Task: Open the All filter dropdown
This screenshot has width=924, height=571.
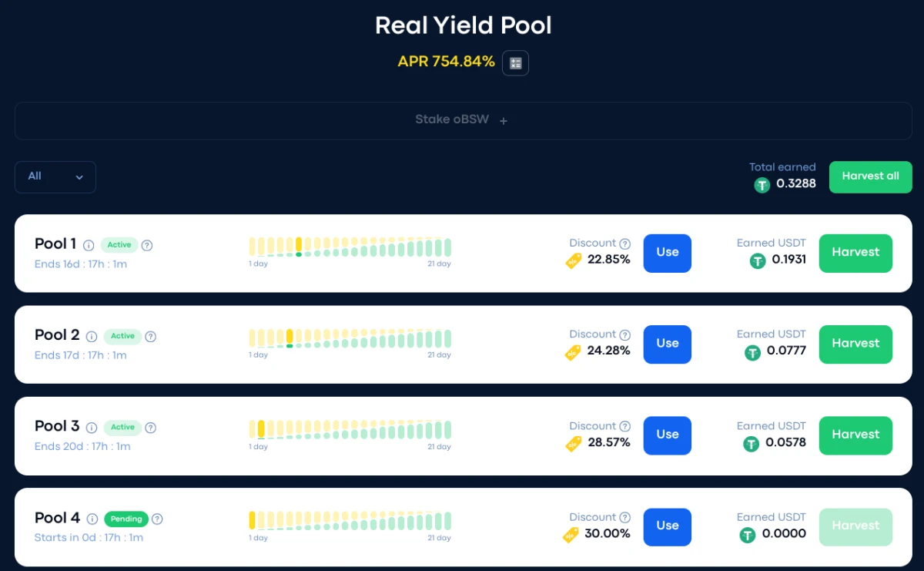Action: pos(55,176)
